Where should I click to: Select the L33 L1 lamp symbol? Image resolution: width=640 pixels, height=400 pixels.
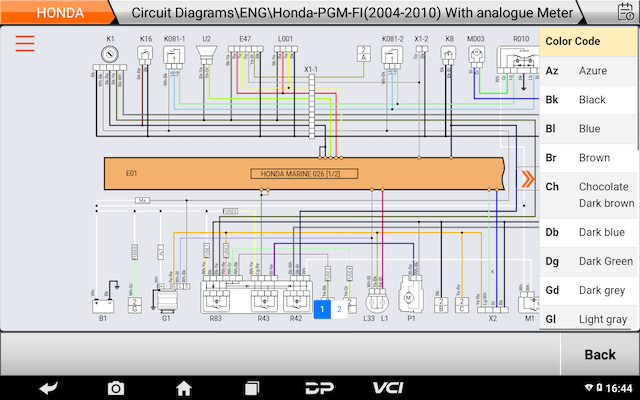tap(377, 301)
